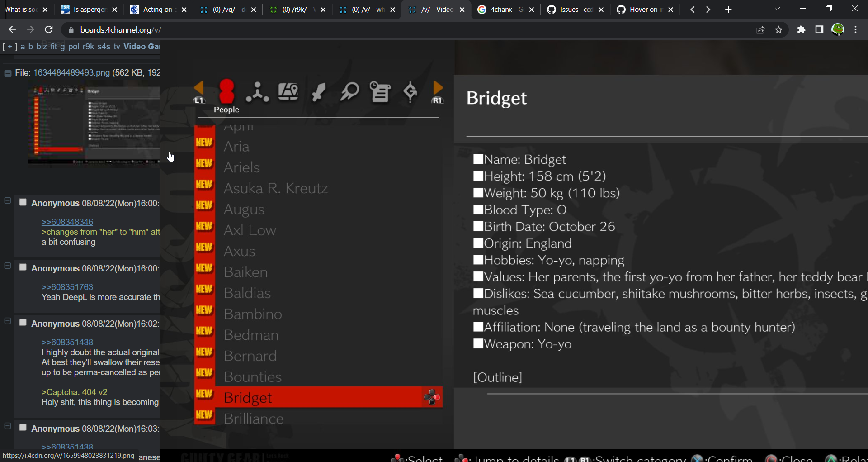
Task: Expand the [ + ] board list toggle
Action: pos(10,47)
